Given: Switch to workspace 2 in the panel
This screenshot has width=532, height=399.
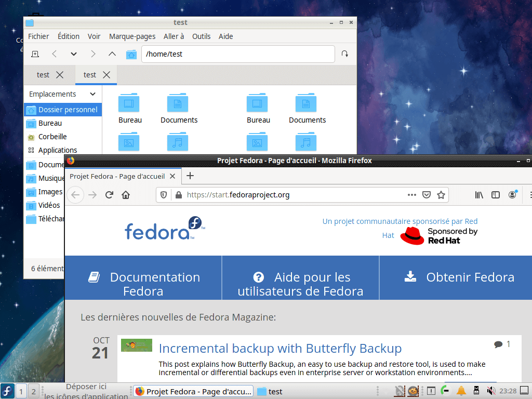Looking at the screenshot, I should click(33, 392).
